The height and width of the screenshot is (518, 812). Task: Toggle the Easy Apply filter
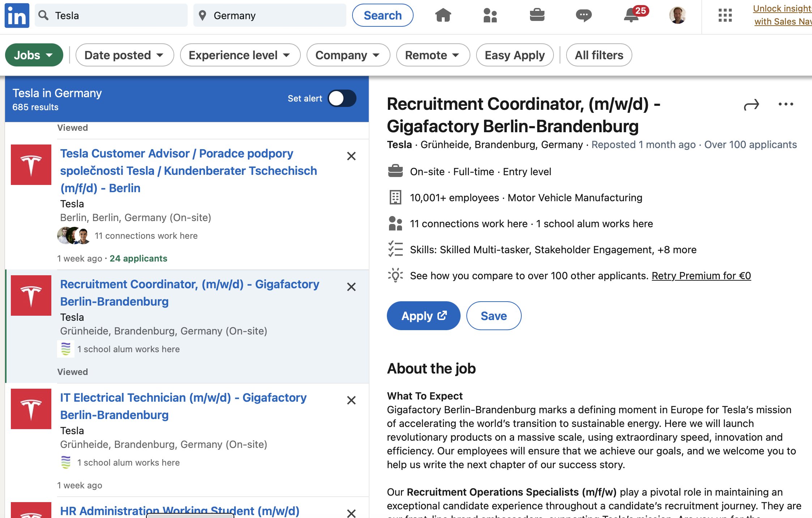(x=514, y=55)
